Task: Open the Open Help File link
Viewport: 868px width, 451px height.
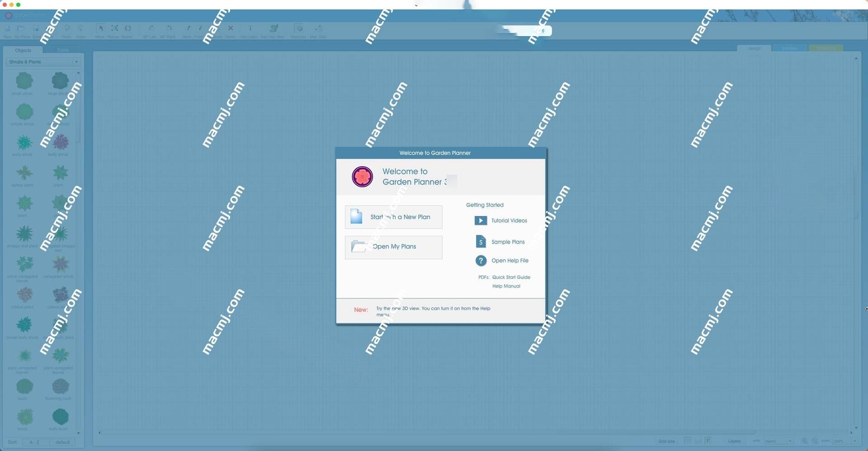Action: coord(510,261)
